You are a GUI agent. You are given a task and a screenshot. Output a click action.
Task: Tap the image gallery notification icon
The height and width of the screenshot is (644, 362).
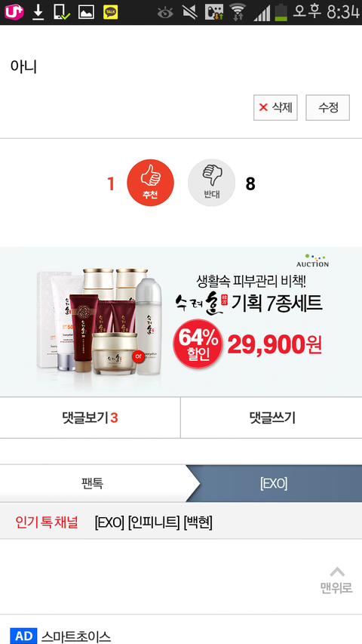pyautogui.click(x=86, y=12)
